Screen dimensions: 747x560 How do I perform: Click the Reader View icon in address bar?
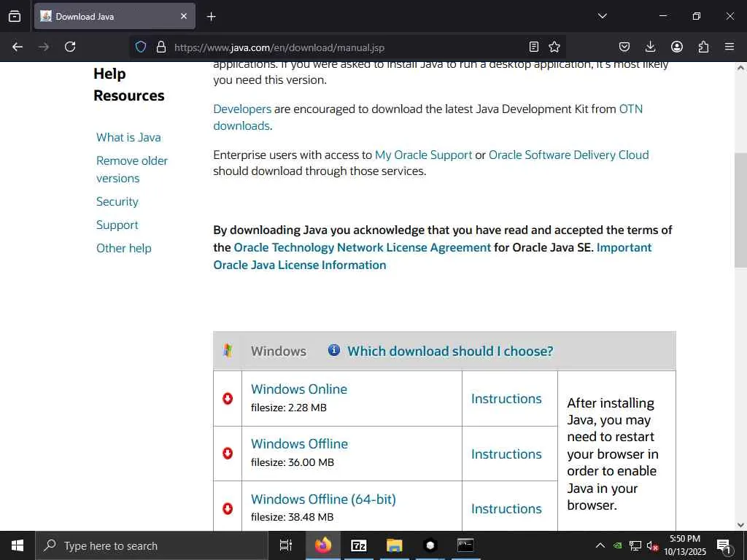(534, 47)
